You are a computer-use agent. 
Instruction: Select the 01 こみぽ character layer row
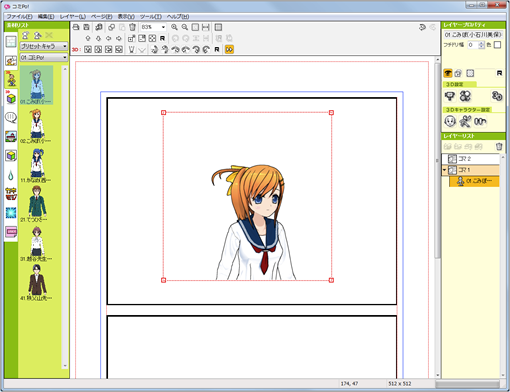(x=474, y=181)
